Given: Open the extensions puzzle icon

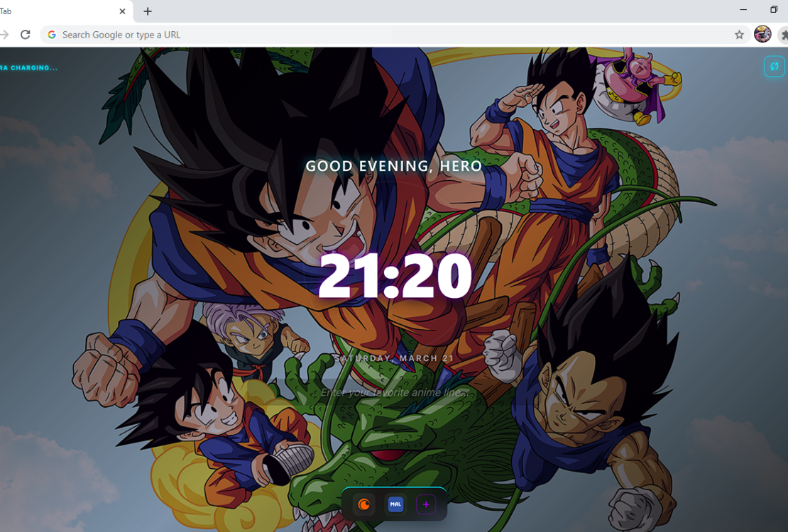Looking at the screenshot, I should pos(784,35).
